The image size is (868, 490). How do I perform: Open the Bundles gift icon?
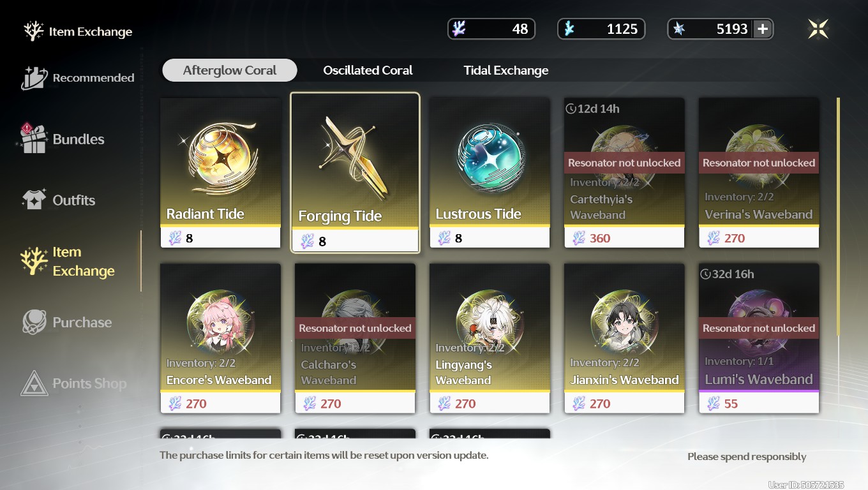[x=34, y=138]
